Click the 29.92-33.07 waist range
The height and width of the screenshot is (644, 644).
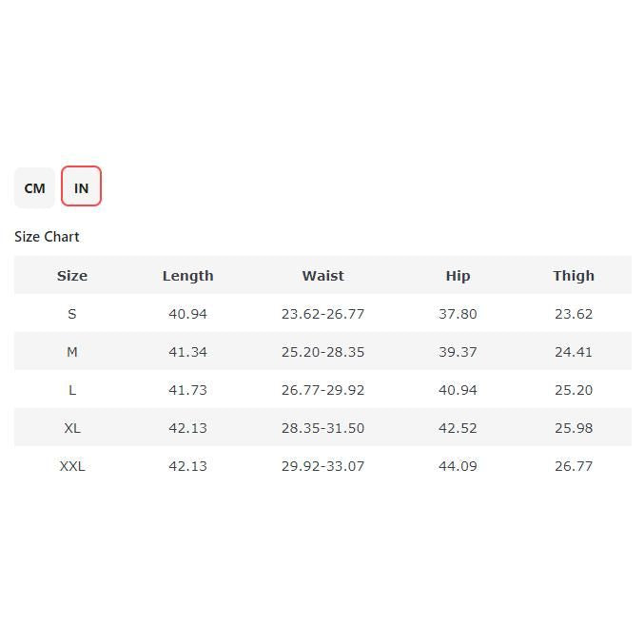click(x=322, y=466)
